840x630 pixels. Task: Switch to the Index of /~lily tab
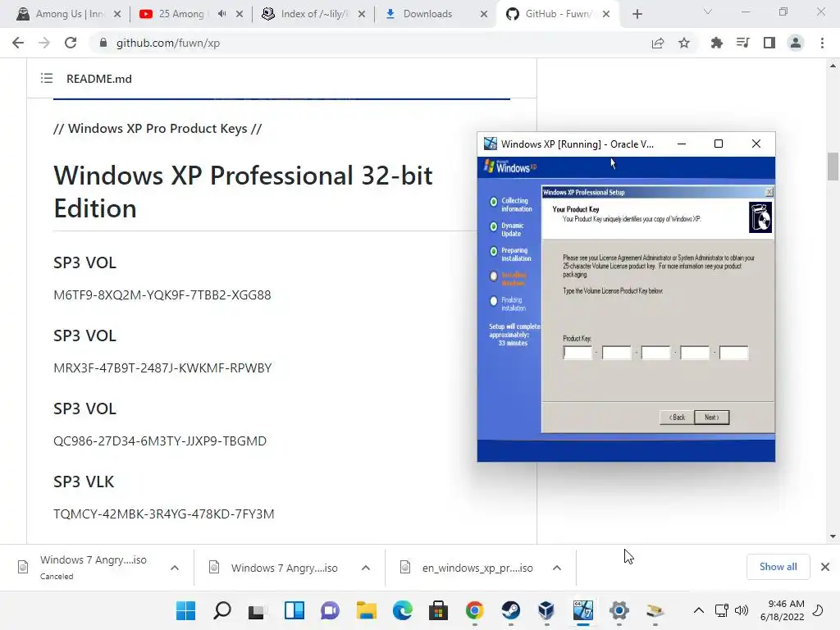pos(313,14)
